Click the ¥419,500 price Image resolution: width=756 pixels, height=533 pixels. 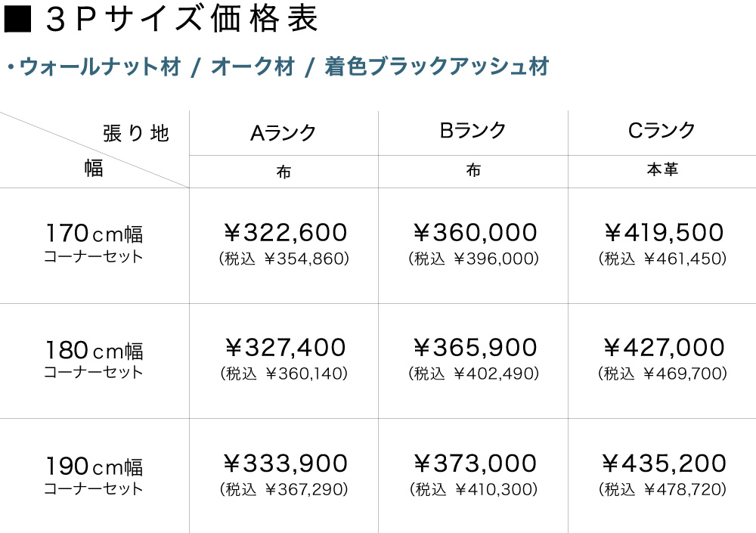point(664,232)
